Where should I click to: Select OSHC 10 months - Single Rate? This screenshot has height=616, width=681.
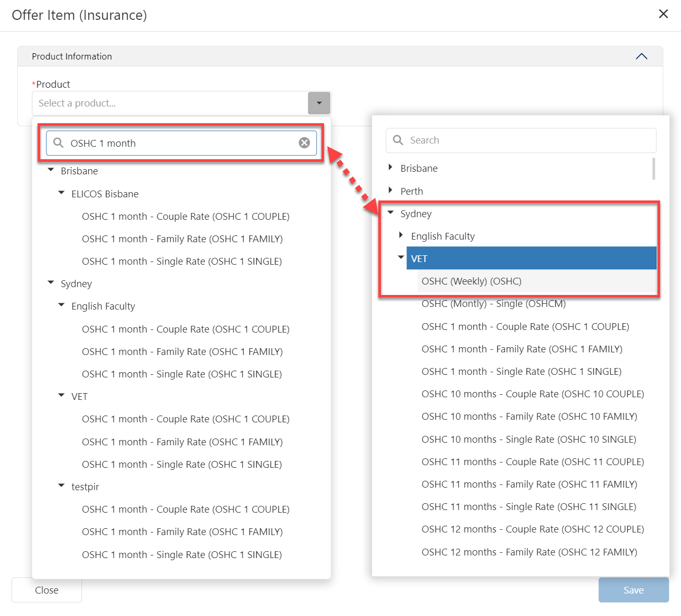(529, 439)
